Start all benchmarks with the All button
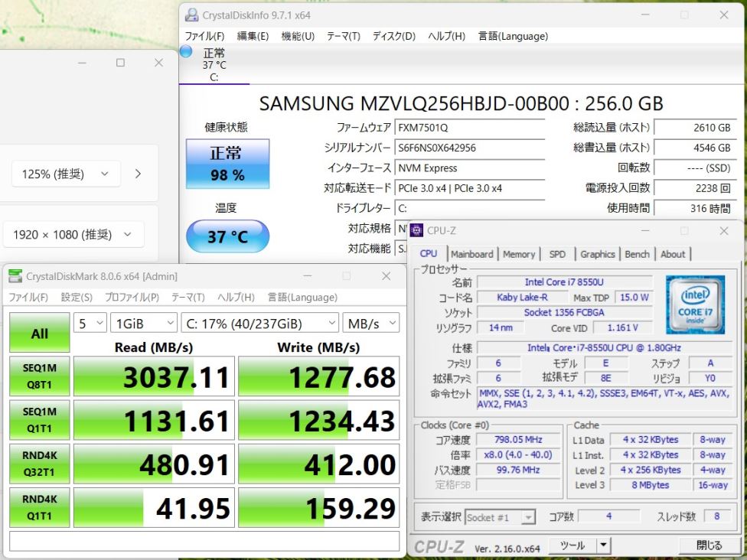 click(39, 334)
